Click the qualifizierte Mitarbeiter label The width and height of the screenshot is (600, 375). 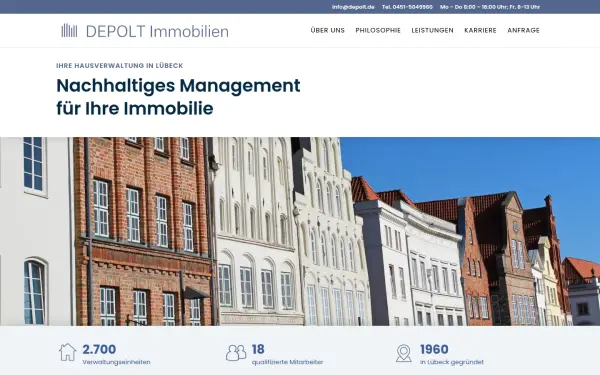point(287,362)
